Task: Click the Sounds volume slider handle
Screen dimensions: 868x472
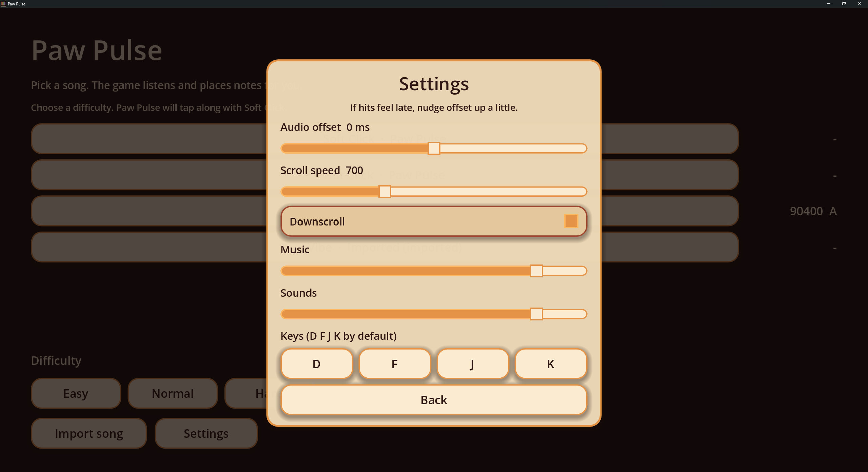Action: [x=536, y=314]
